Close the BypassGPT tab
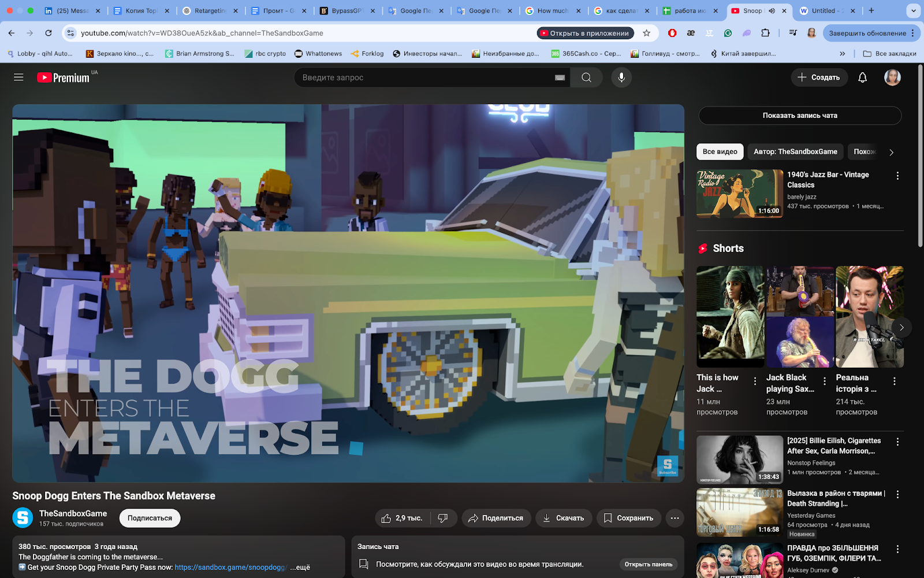This screenshot has width=924, height=578. [372, 10]
